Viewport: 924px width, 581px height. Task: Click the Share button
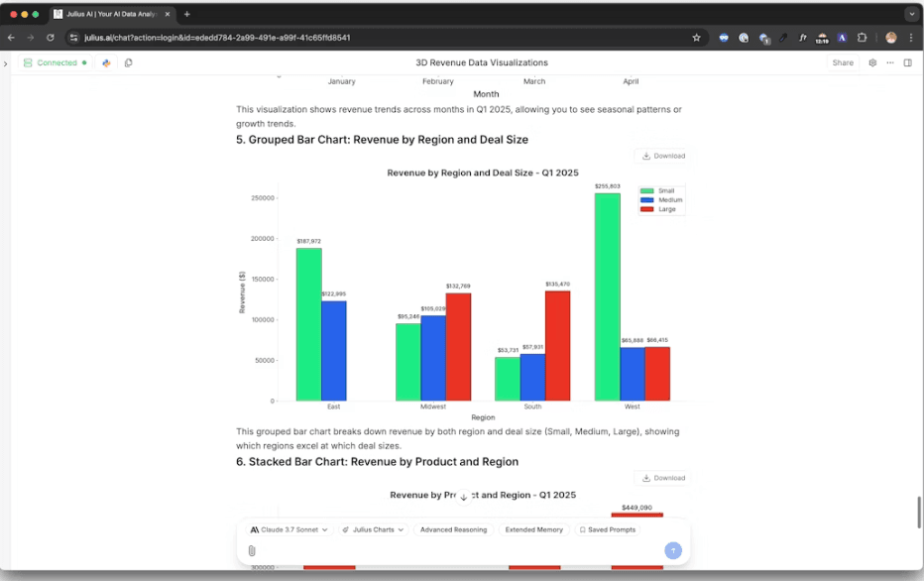coord(843,61)
